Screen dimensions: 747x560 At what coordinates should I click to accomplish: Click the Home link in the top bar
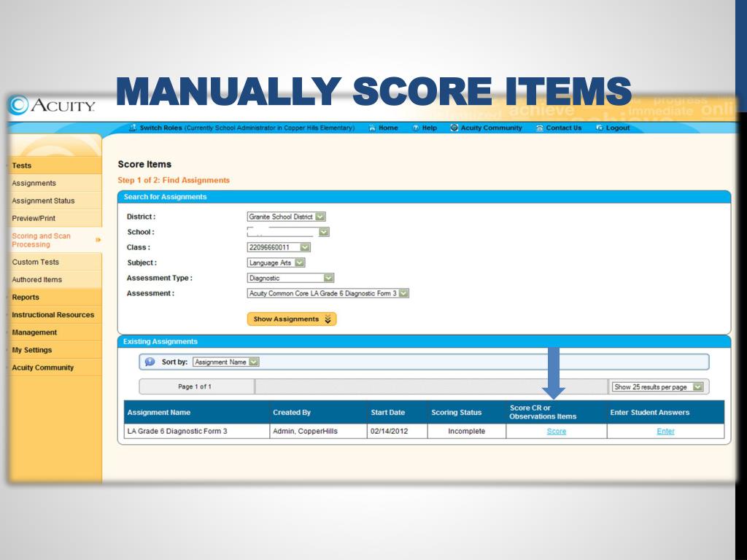coord(388,128)
